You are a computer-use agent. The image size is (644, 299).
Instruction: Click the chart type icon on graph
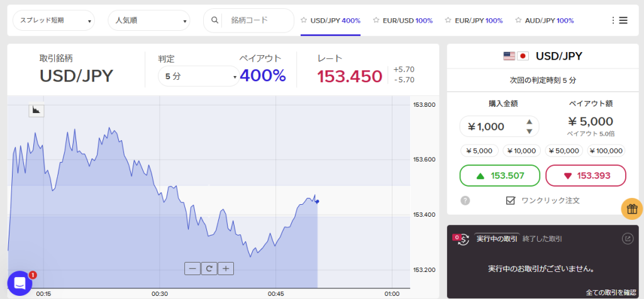pos(36,111)
